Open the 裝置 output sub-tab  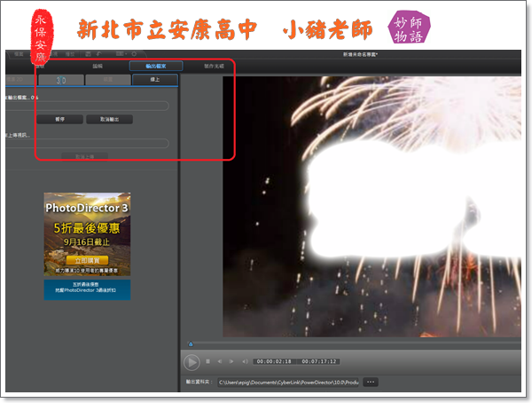point(108,80)
